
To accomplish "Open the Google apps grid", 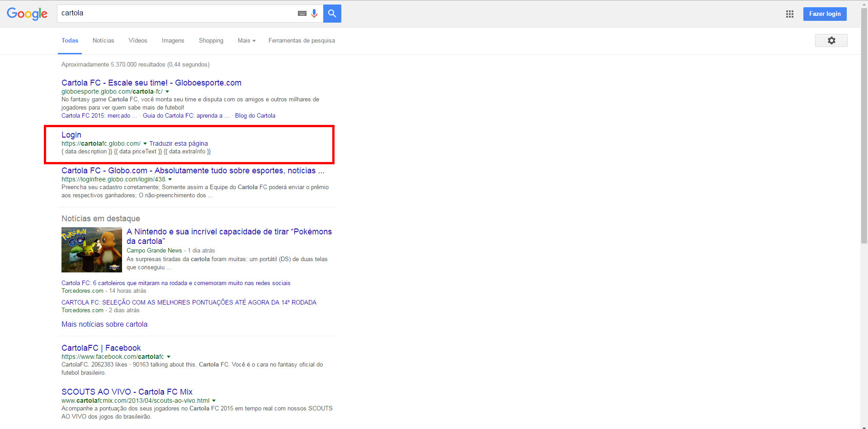I will pyautogui.click(x=790, y=14).
